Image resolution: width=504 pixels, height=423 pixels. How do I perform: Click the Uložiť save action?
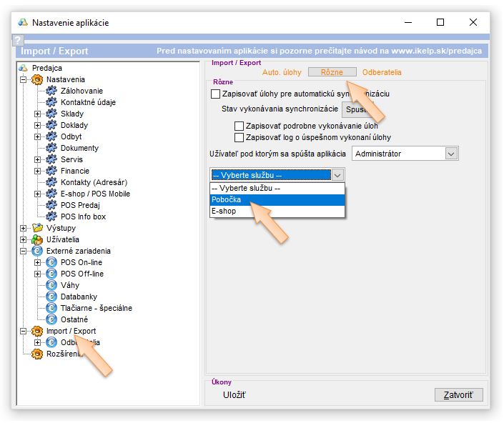(x=235, y=394)
